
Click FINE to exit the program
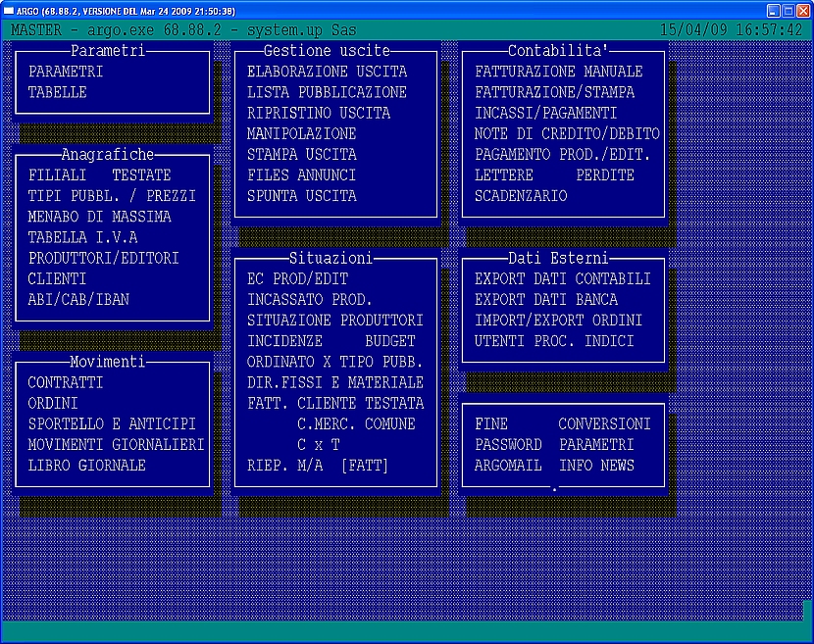pyautogui.click(x=491, y=423)
